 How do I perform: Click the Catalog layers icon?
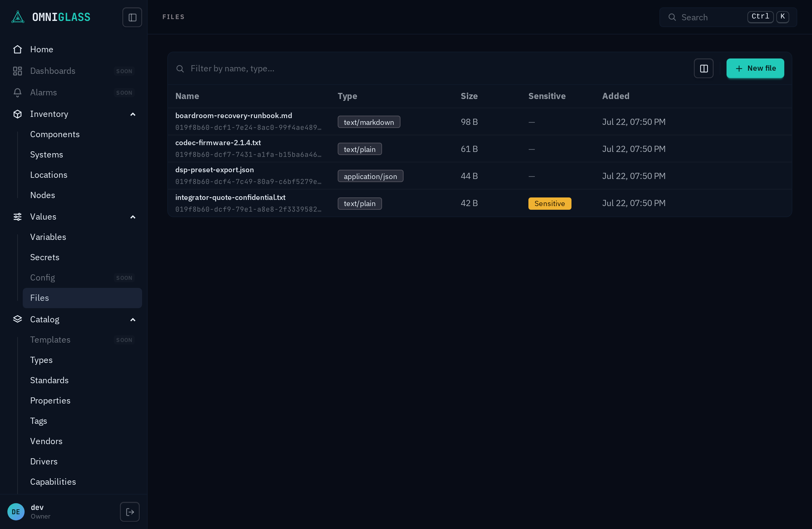pos(18,319)
